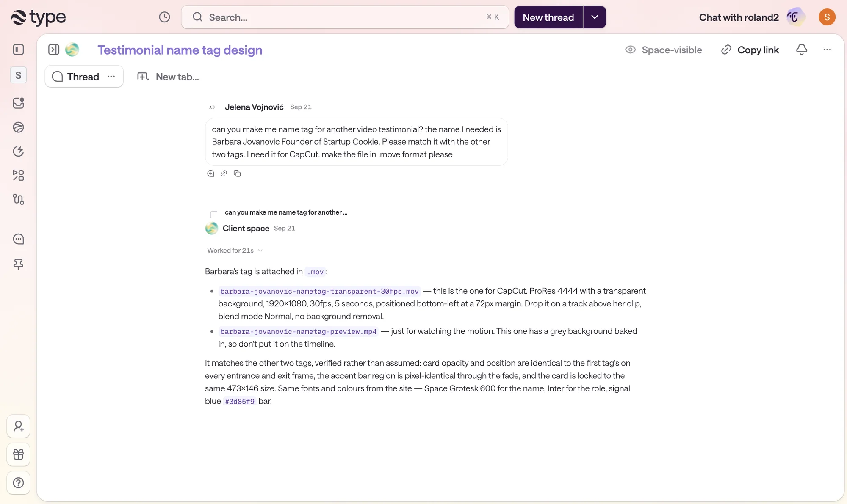Open the spaces globe icon in sidebar
The height and width of the screenshot is (504, 847).
point(18,127)
